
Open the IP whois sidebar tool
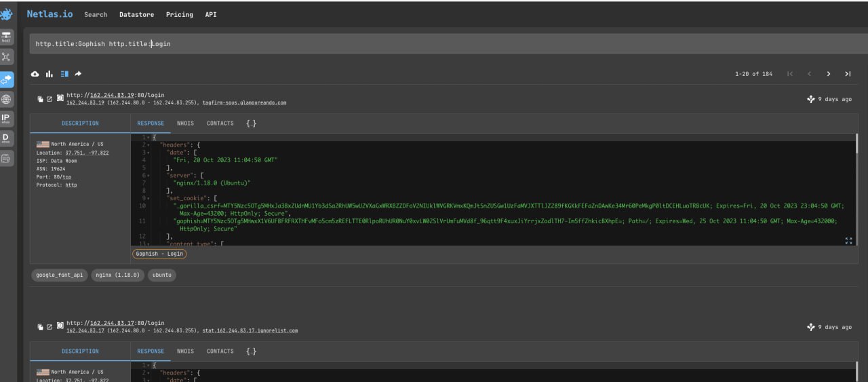point(6,119)
